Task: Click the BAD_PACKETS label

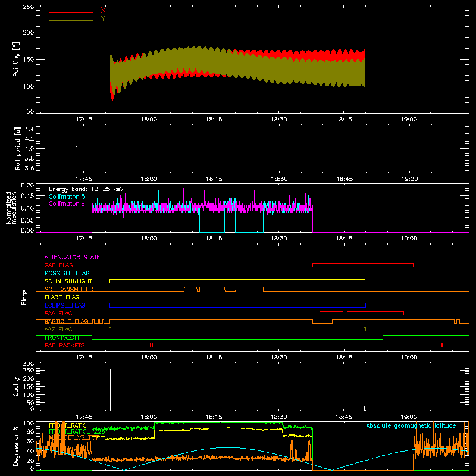Action: point(65,345)
